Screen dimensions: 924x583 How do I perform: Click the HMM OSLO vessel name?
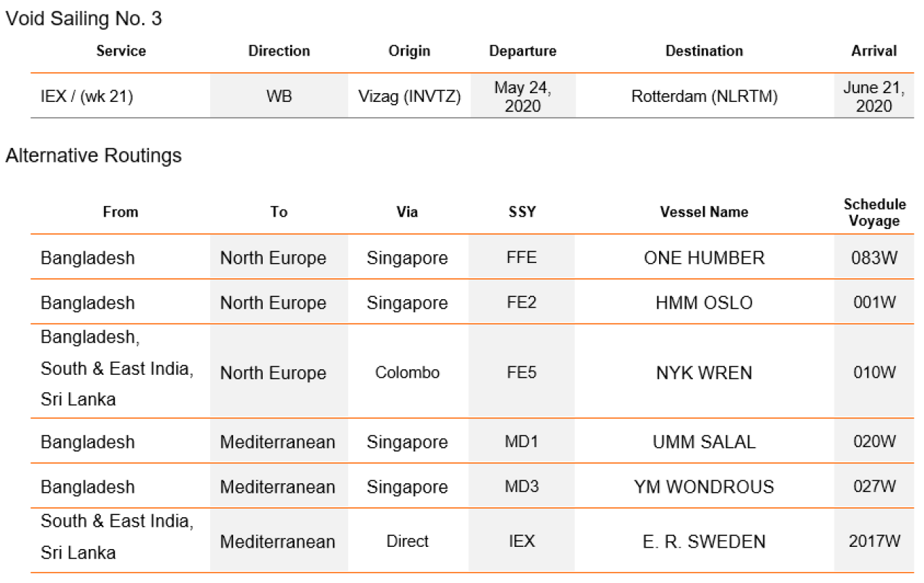pos(704,303)
